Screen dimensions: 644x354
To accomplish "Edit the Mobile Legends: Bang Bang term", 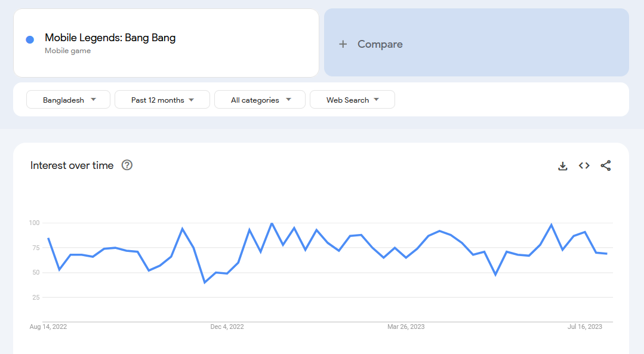I will (x=110, y=38).
